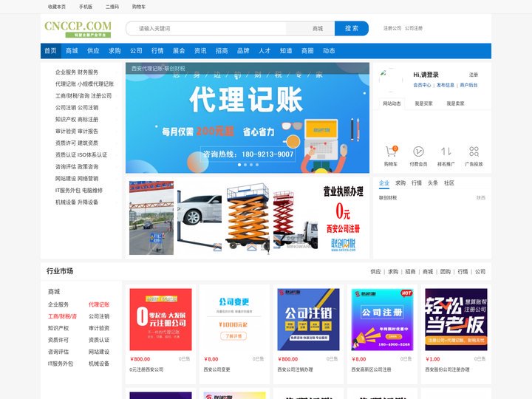Focus the 请输入关键词 search field

pos(207,29)
